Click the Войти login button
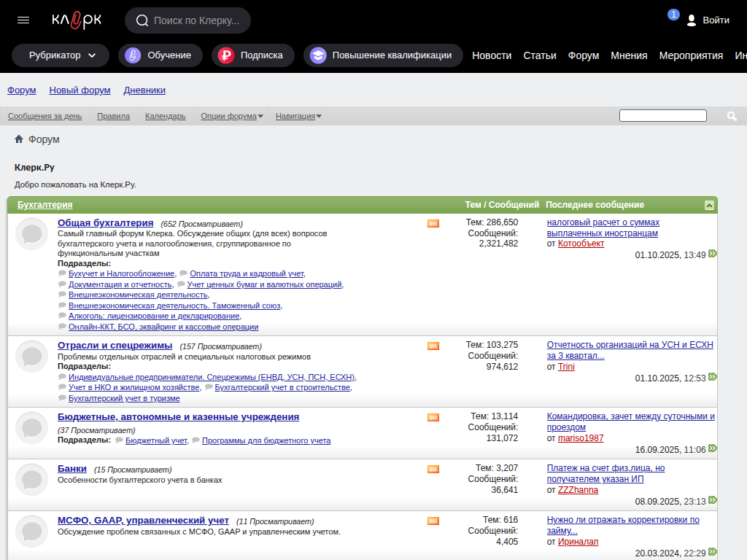This screenshot has width=747, height=560. pos(708,20)
